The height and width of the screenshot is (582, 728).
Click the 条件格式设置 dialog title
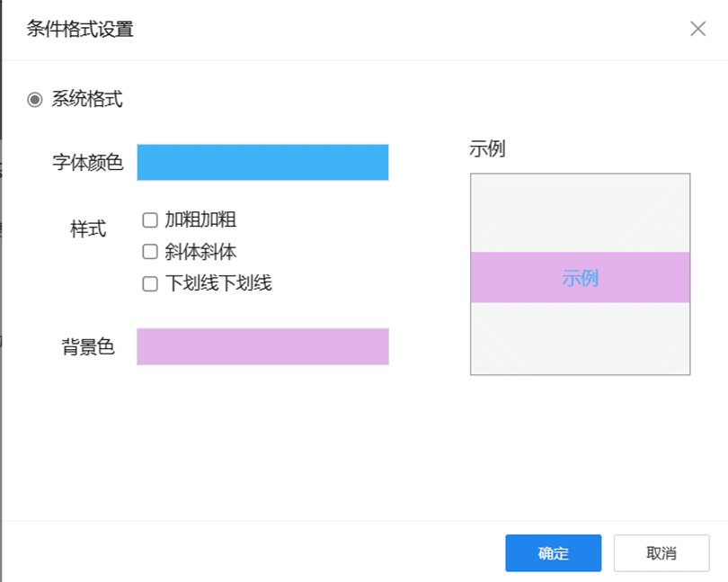tap(80, 29)
